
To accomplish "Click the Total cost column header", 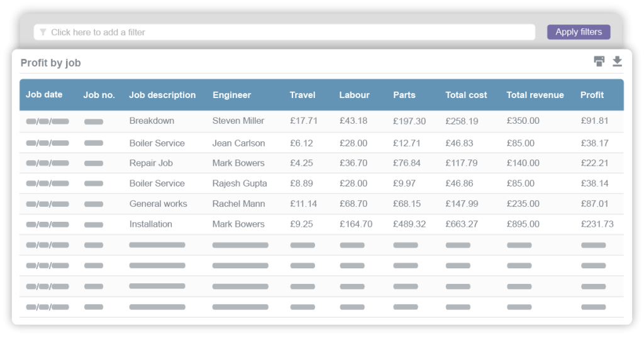I will 466,95.
